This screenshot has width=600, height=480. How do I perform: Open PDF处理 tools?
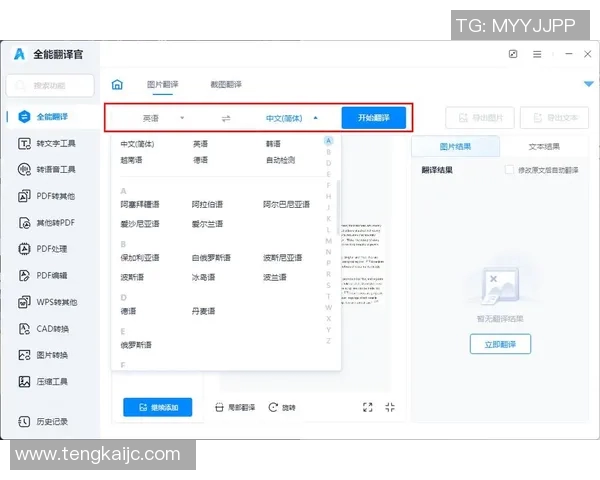pos(43,249)
